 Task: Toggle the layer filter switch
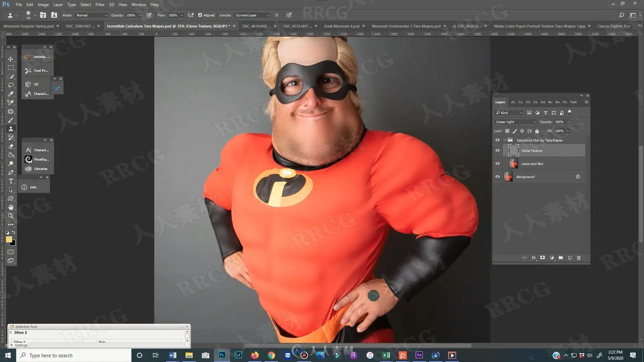pos(570,112)
